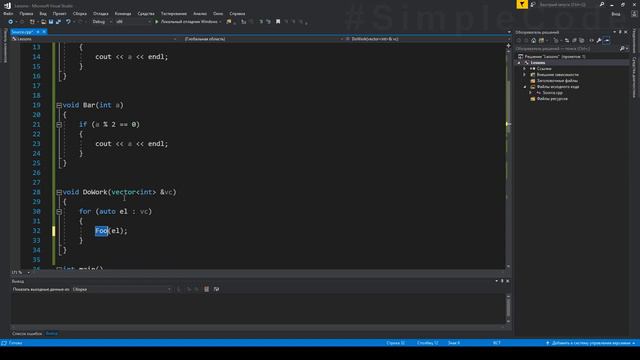Screen dimensions: 640x360
Task: Open the Проект menu
Action: (x=60, y=13)
